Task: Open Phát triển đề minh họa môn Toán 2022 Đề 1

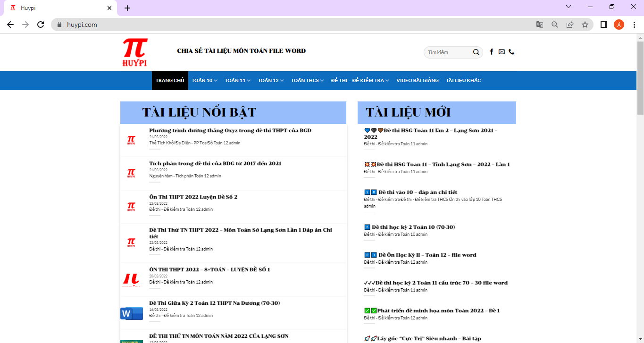Action: pos(432,311)
